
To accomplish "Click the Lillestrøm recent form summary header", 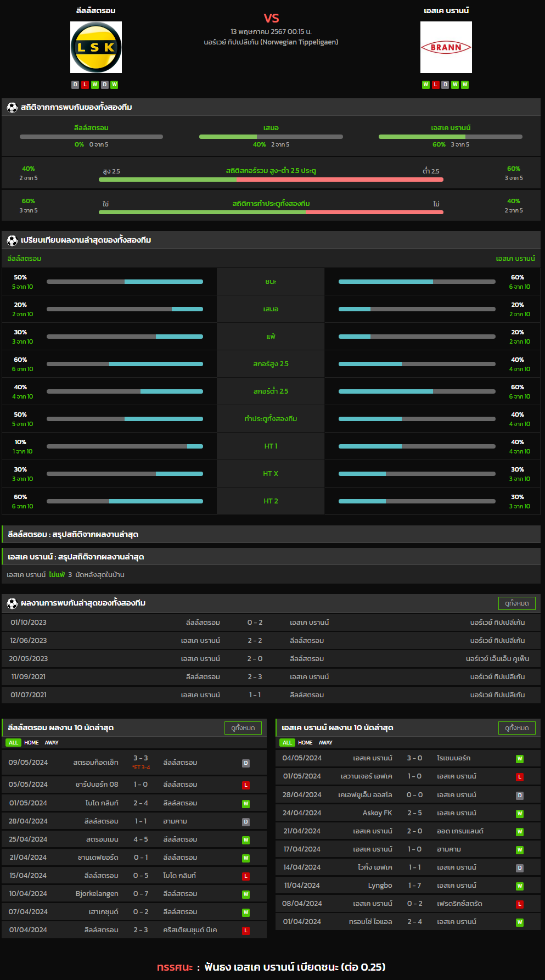I will coord(271,534).
